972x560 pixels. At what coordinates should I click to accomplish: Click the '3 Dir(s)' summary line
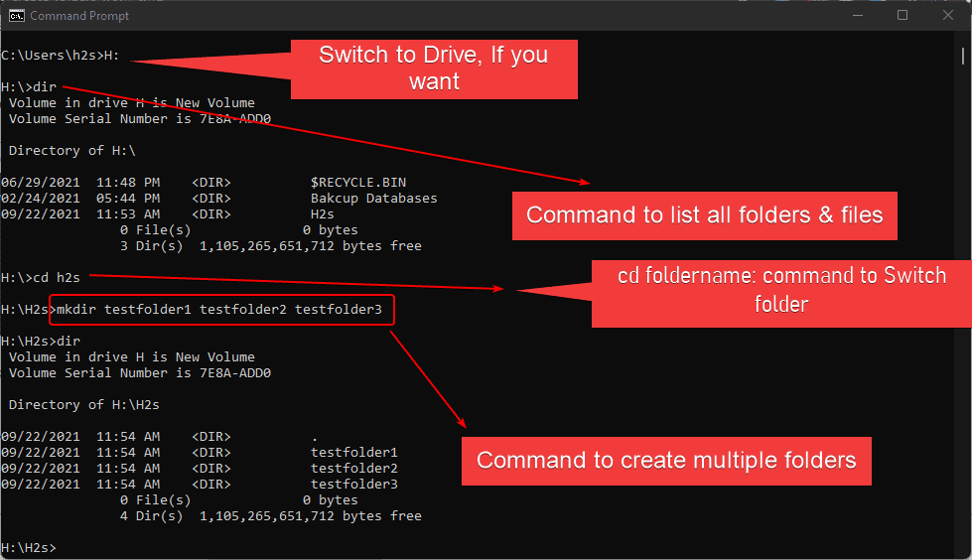click(271, 246)
